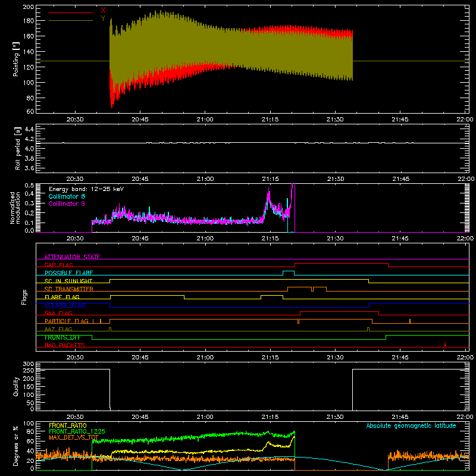Select the POSSIBLE_FLARE label
Screen dimensions: 476x476
click(x=68, y=273)
